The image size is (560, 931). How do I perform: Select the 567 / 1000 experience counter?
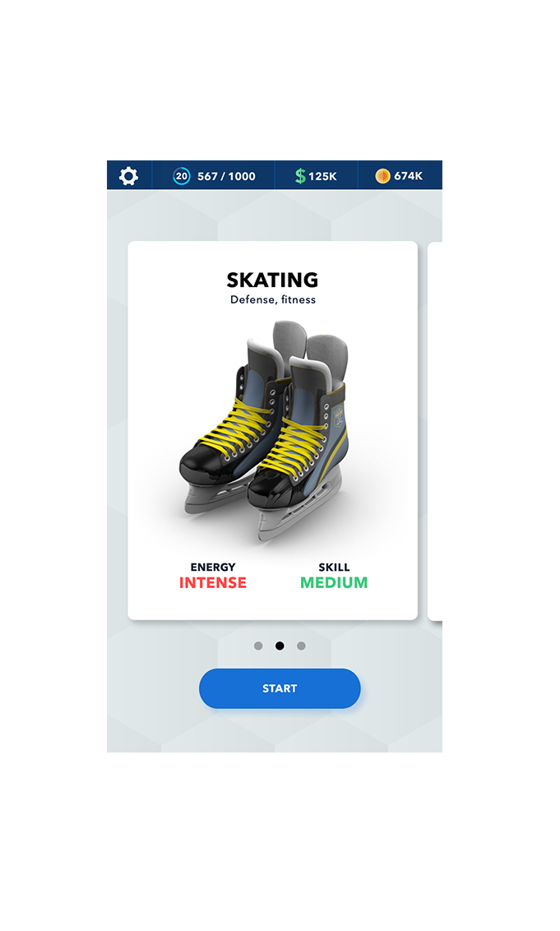point(226,176)
